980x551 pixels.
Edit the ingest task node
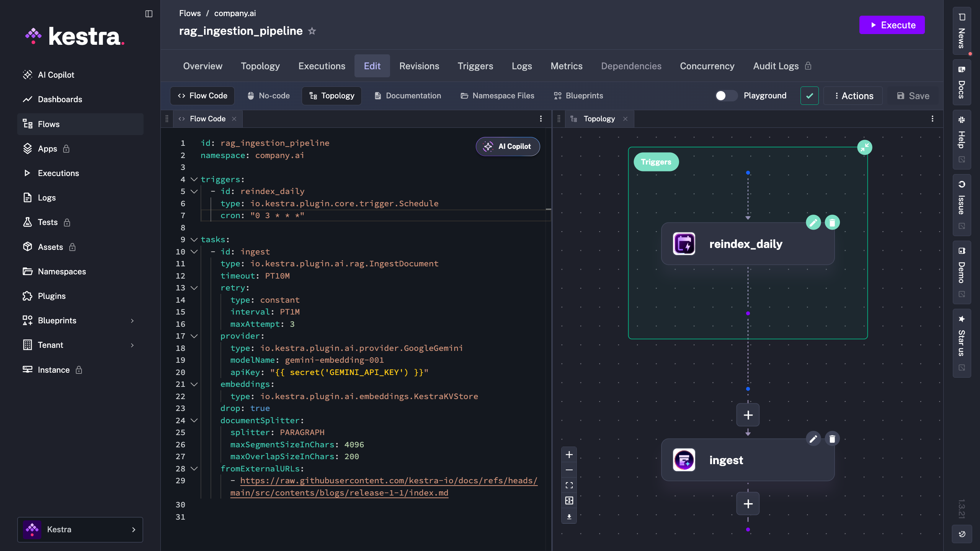[x=813, y=439]
